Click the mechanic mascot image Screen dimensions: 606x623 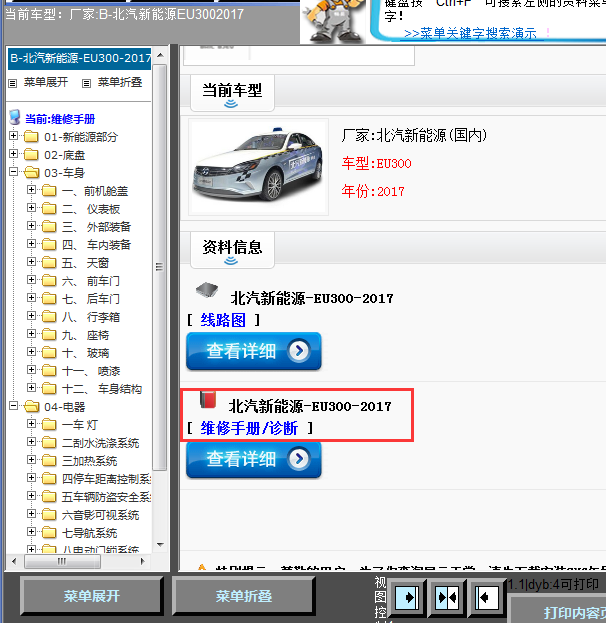[x=333, y=21]
